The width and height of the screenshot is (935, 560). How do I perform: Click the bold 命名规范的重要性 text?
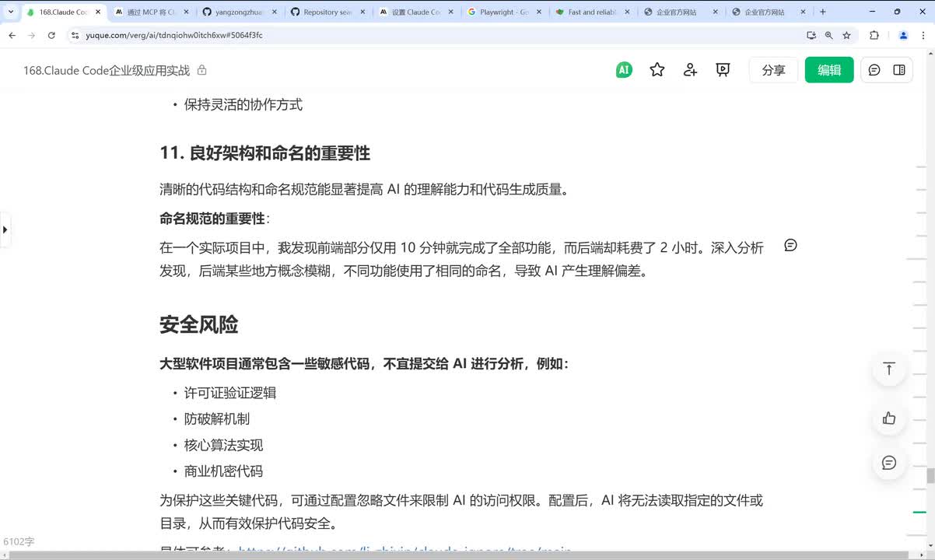tap(212, 219)
